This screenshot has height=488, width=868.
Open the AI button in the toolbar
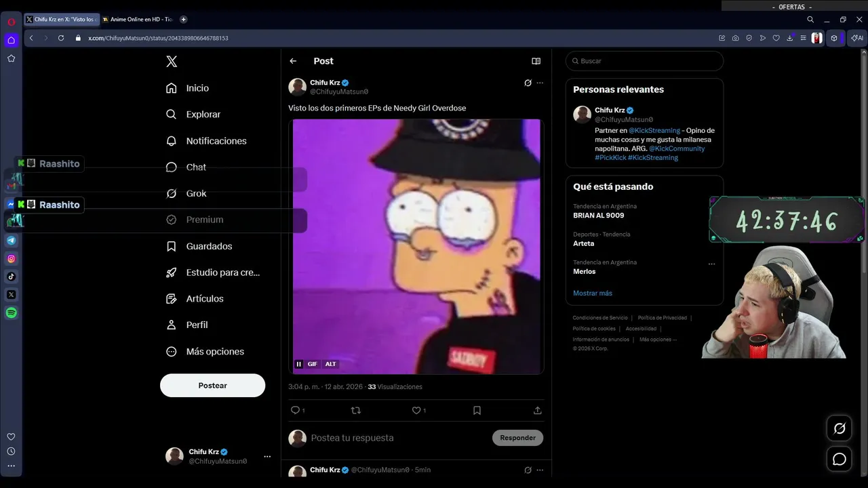click(x=857, y=38)
